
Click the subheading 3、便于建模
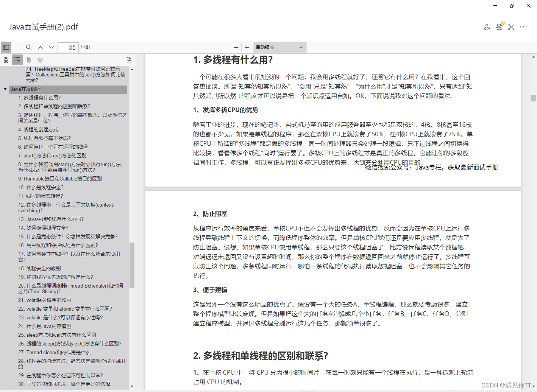[210, 290]
